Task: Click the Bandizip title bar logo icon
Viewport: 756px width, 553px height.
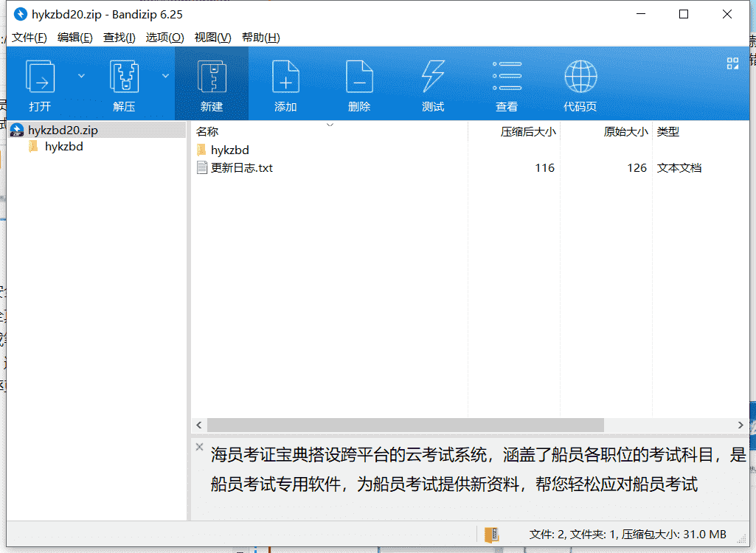Action: tap(20, 14)
